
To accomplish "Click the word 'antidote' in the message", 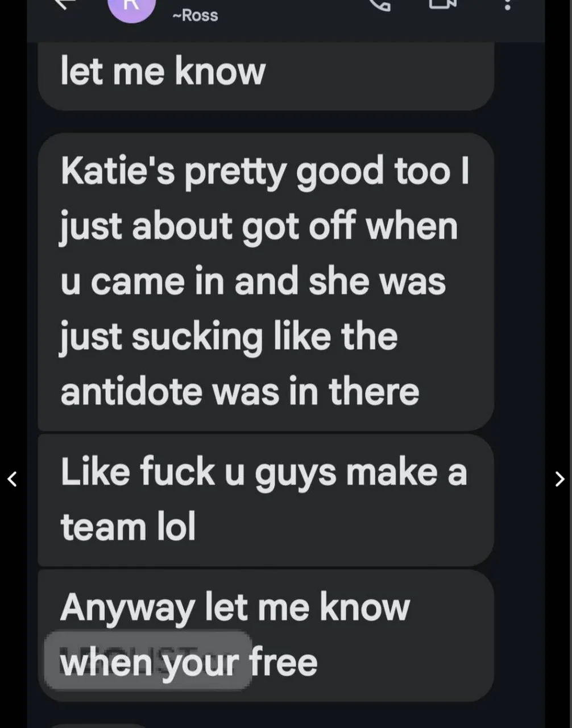I will (131, 391).
